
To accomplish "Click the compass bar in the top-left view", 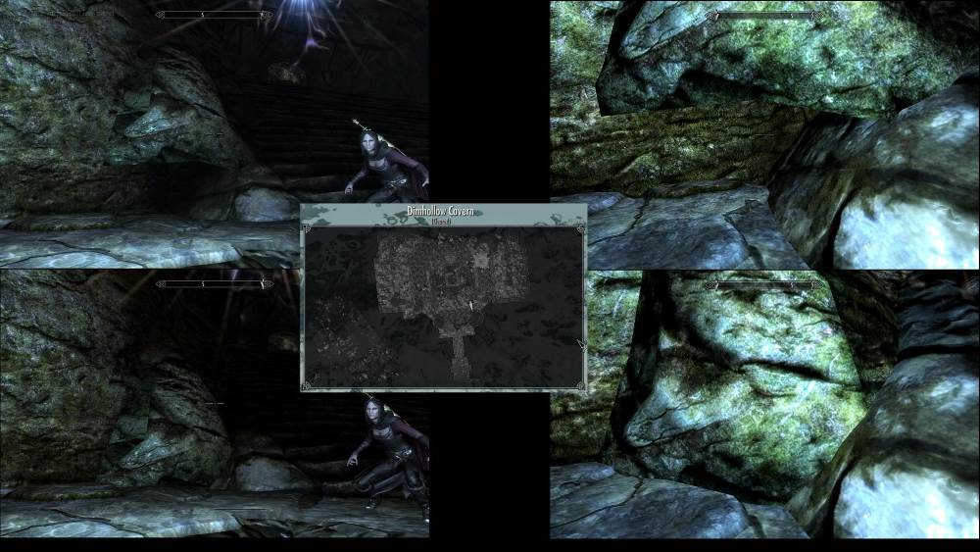I will tap(214, 15).
